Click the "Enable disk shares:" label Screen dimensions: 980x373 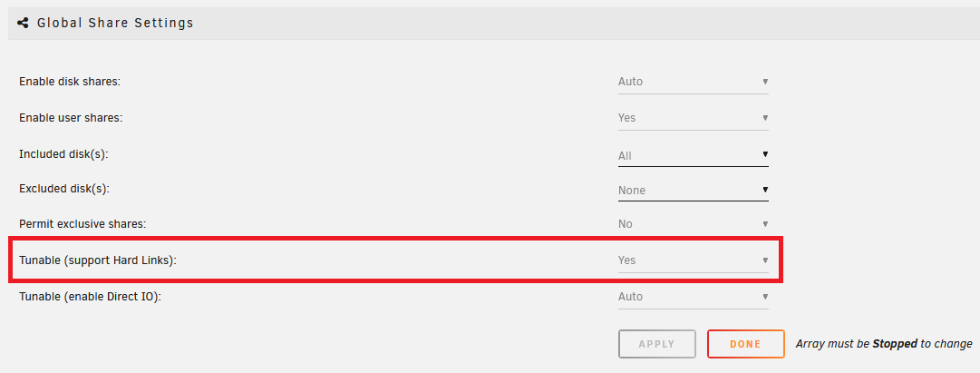click(x=70, y=82)
